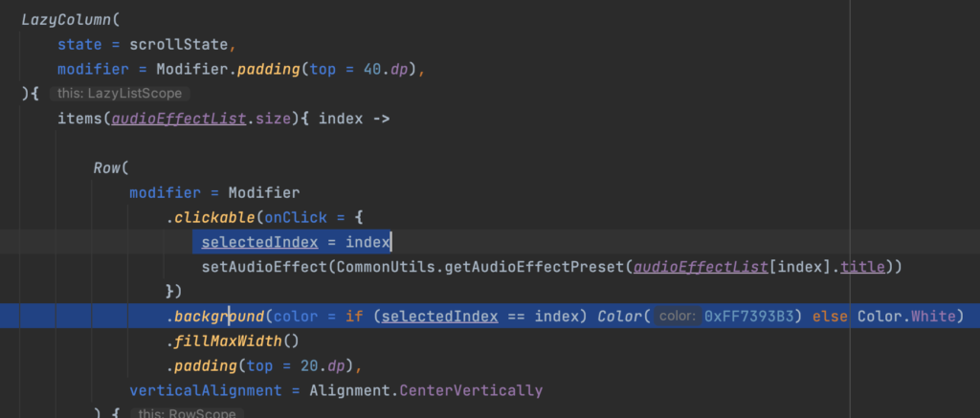
Task: Click the 'color:' parameter inlay hint
Action: pyautogui.click(x=678, y=317)
